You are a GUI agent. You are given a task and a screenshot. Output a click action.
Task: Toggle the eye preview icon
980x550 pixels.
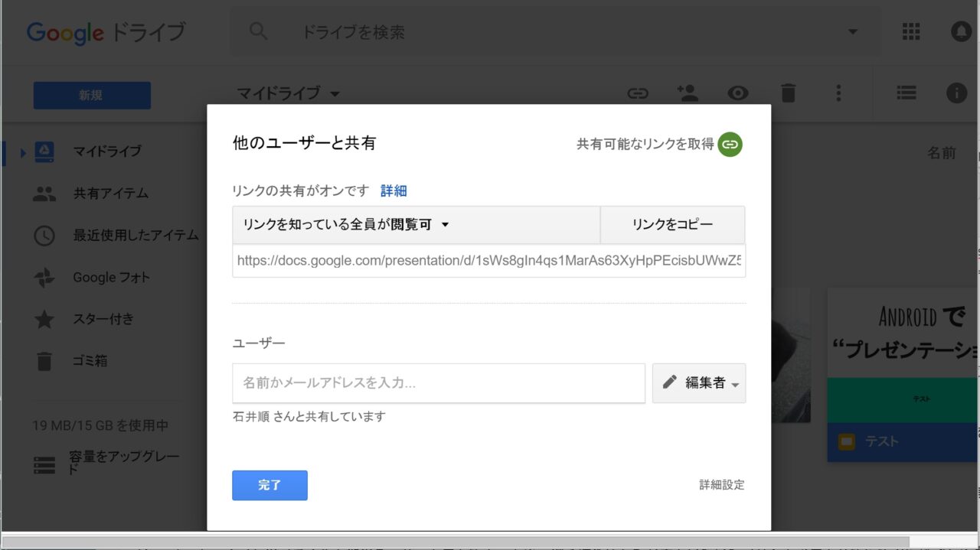(738, 93)
